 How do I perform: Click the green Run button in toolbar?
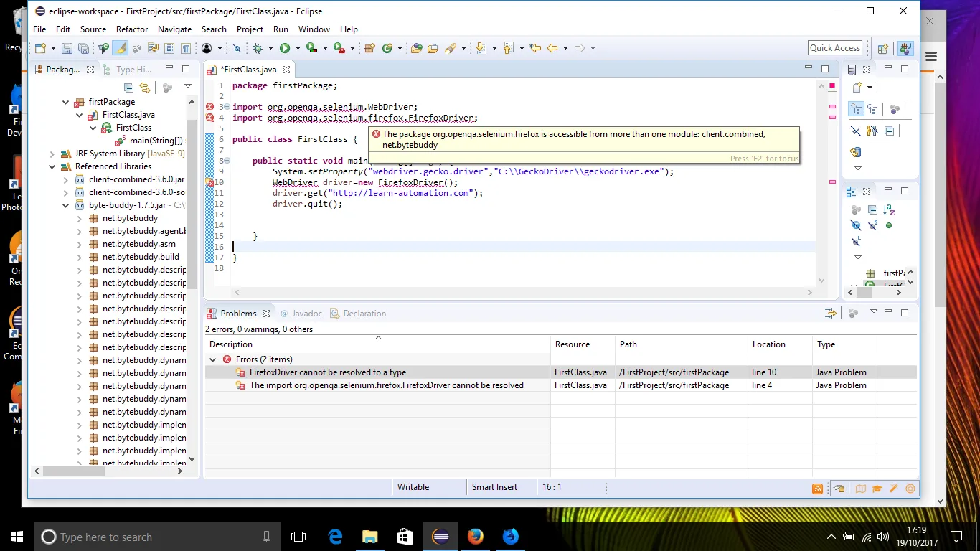[285, 48]
